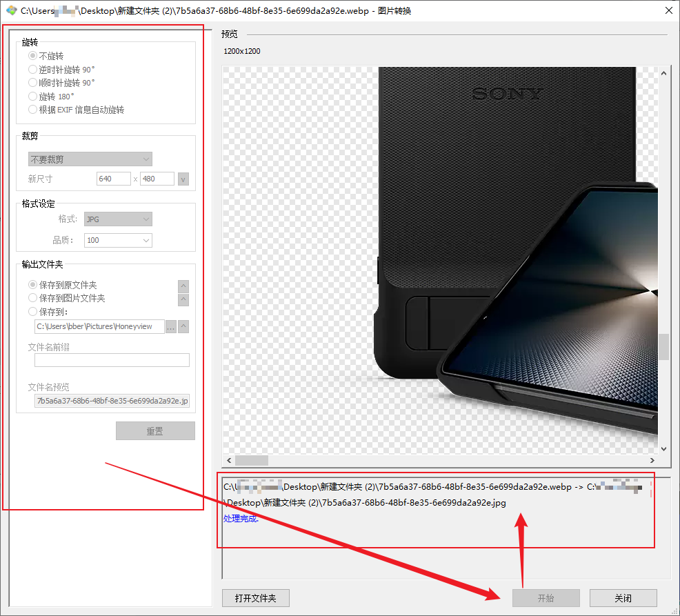Click arrow button beside 保存到原文件夹
The image size is (680, 616).
183,286
